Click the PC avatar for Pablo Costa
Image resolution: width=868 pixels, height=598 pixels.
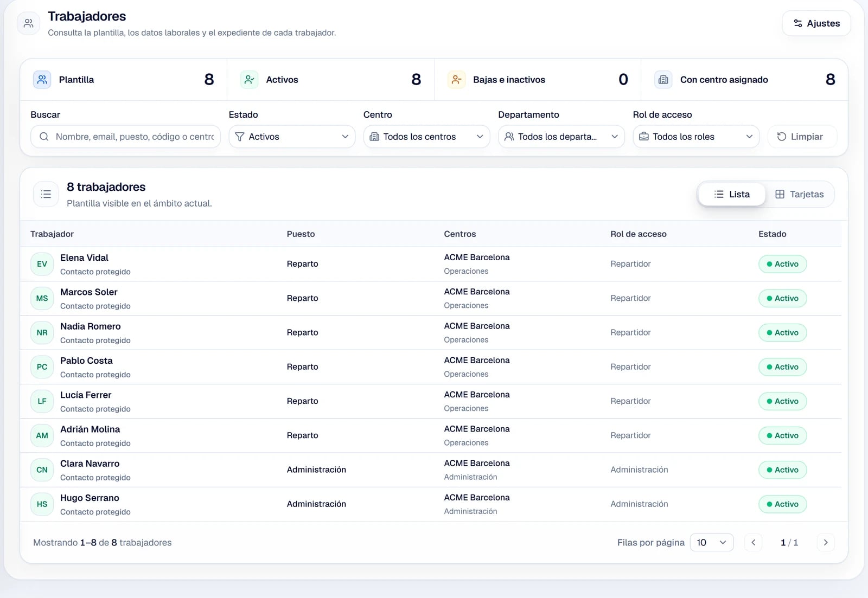[x=42, y=367]
